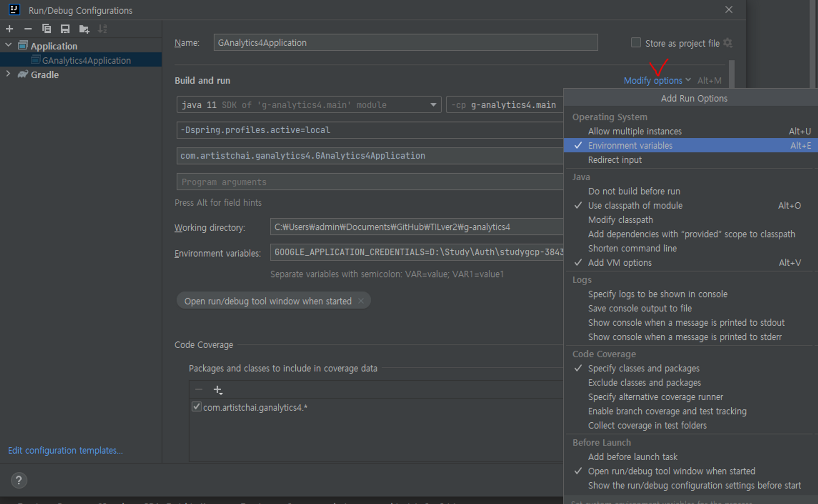Open the java 11 SDK dropdown
The width and height of the screenshot is (818, 504).
pos(433,105)
